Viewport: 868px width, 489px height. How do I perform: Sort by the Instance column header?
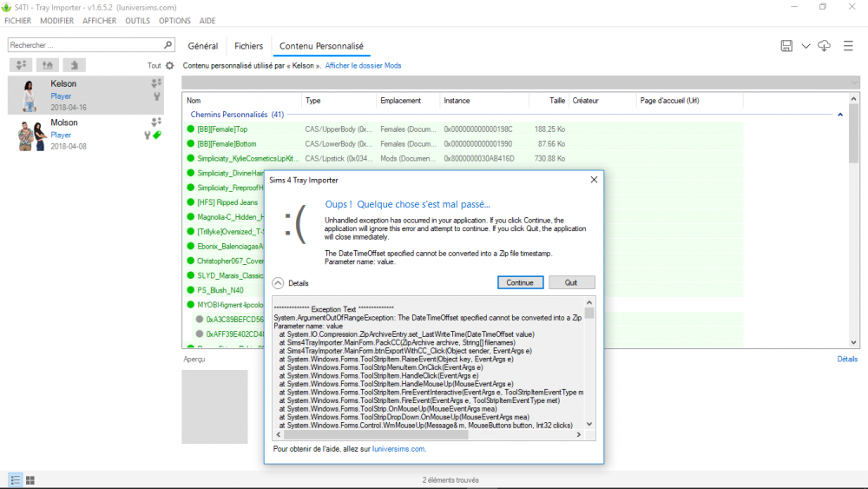point(483,100)
